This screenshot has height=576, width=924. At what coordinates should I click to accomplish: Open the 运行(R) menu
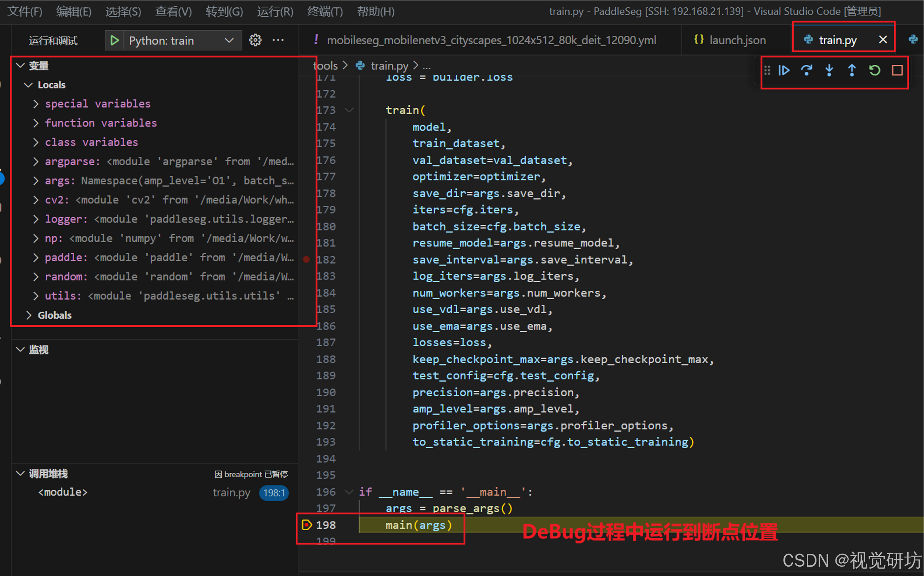(275, 11)
